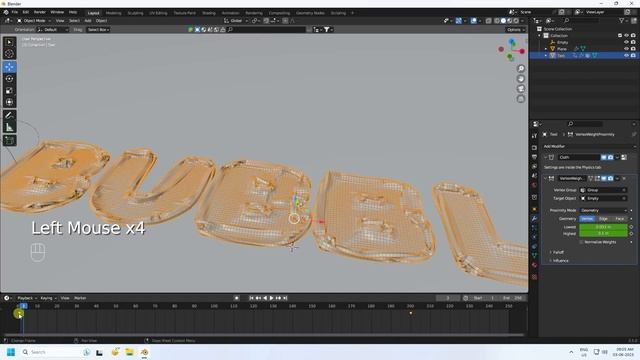Open the View Layer properties tab
The height and width of the screenshot is (360, 640).
(x=534, y=167)
